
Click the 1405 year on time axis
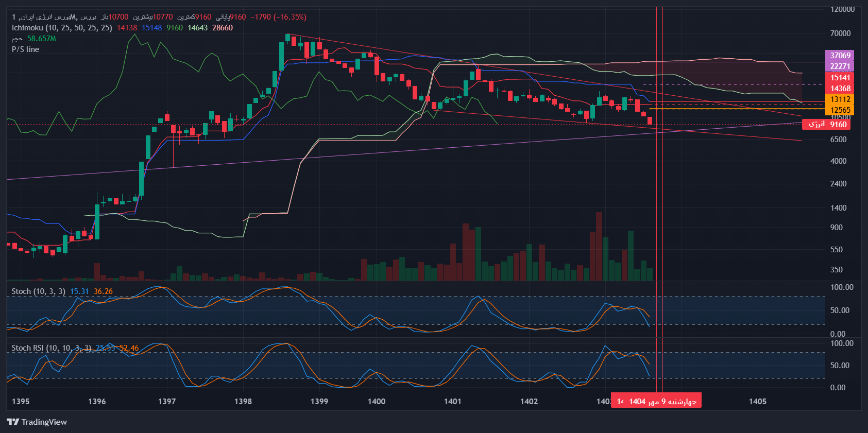757,402
